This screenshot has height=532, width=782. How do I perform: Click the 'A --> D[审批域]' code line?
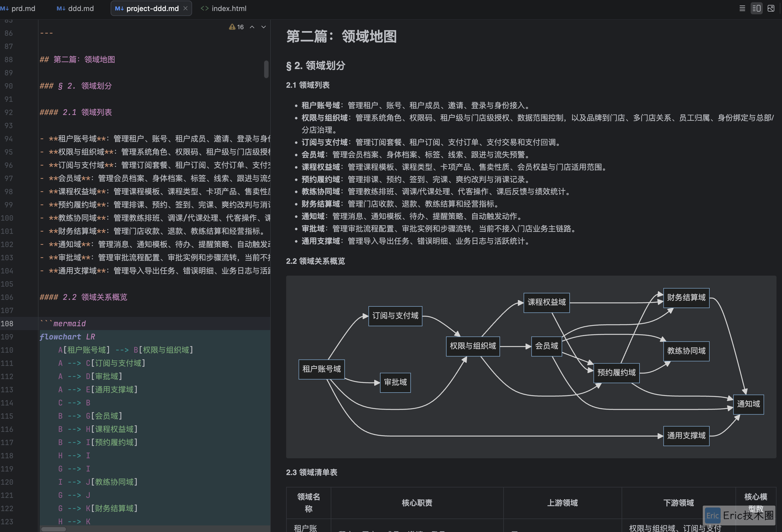click(x=90, y=377)
